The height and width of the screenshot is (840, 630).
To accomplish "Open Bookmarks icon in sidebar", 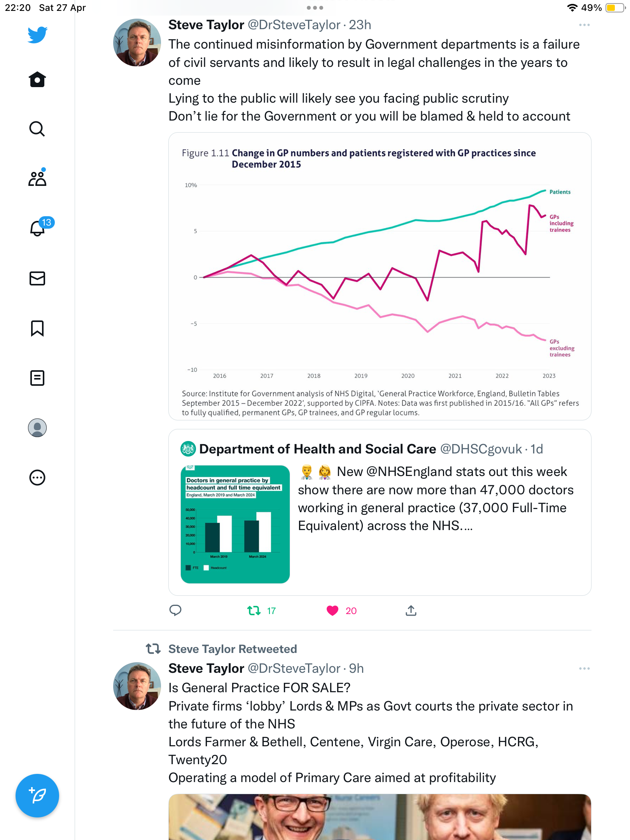I will tap(37, 328).
